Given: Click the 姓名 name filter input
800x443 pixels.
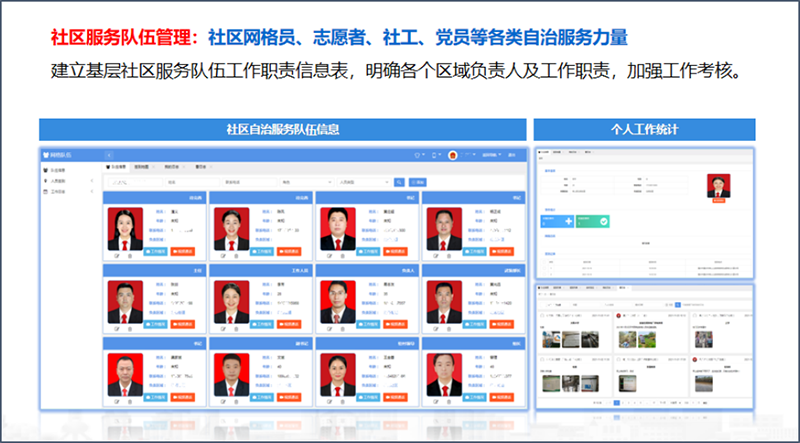Looking at the screenshot, I should coord(192,182).
